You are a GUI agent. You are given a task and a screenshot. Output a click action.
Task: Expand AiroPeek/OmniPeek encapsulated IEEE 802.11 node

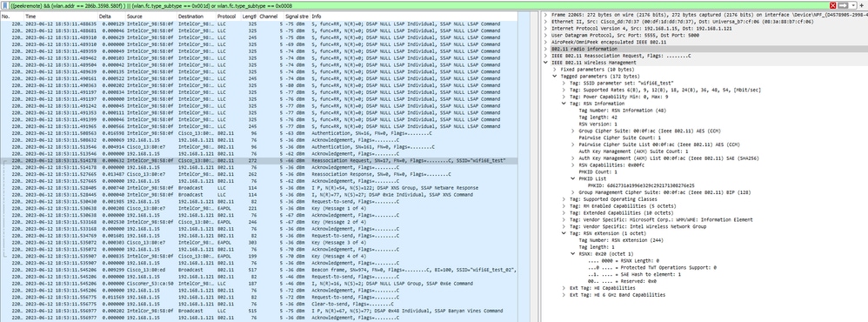[x=546, y=42]
